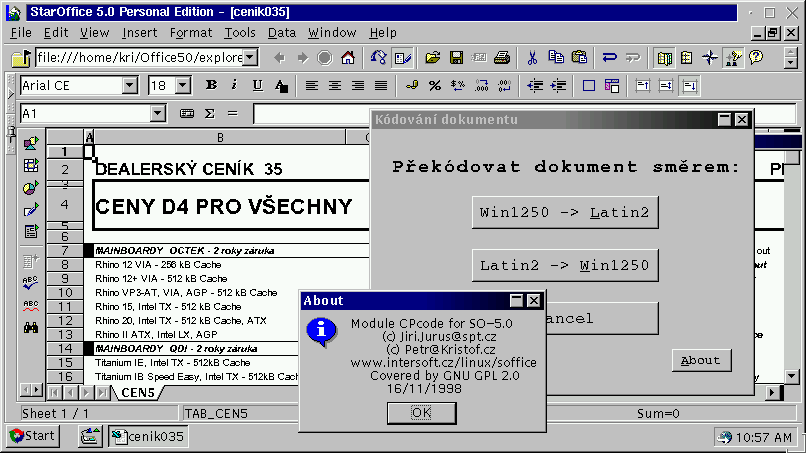Expand the font size 18 dropdown
Screen dimensions: 806x453
point(183,85)
